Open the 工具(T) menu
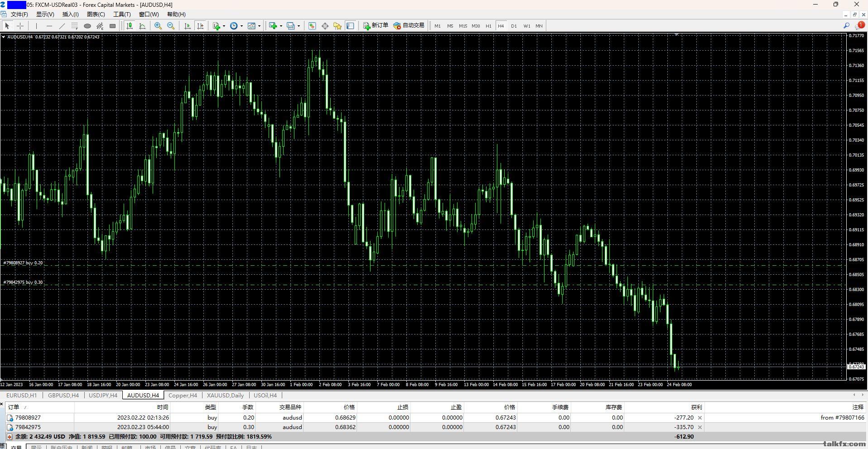 point(122,14)
